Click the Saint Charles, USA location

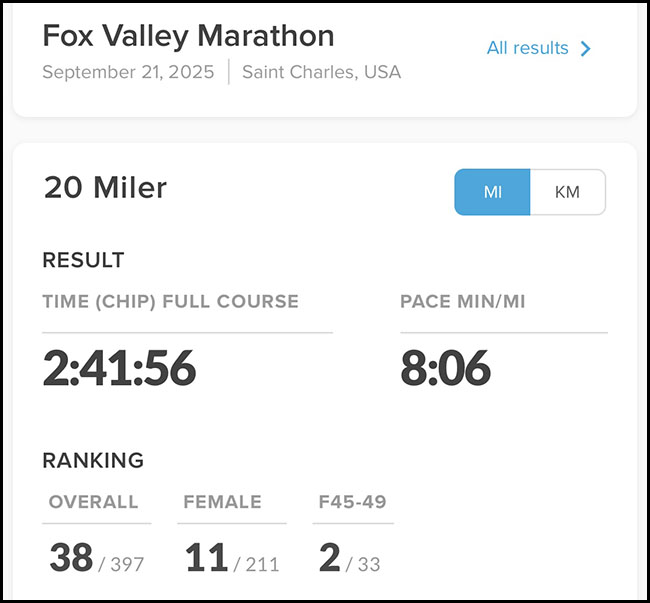(x=321, y=73)
